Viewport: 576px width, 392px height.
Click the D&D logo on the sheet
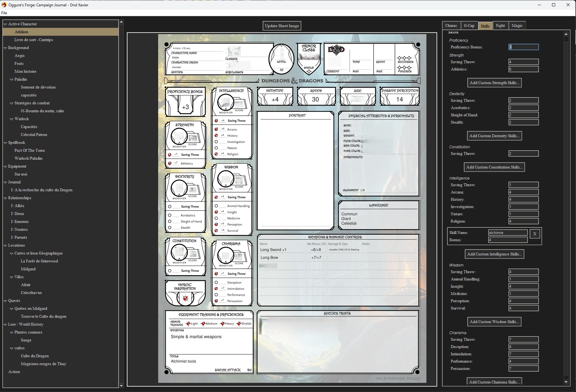click(336, 50)
